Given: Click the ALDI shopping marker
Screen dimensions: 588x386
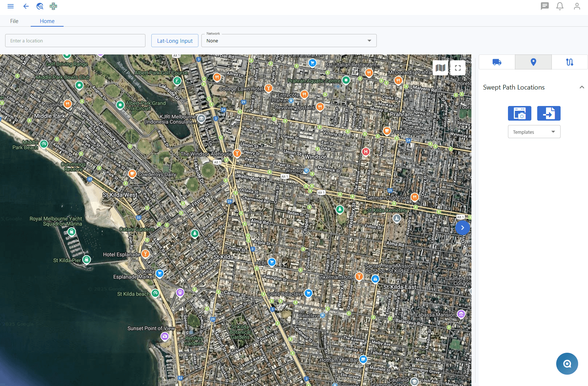Looking at the screenshot, I should pyautogui.click(x=272, y=262).
